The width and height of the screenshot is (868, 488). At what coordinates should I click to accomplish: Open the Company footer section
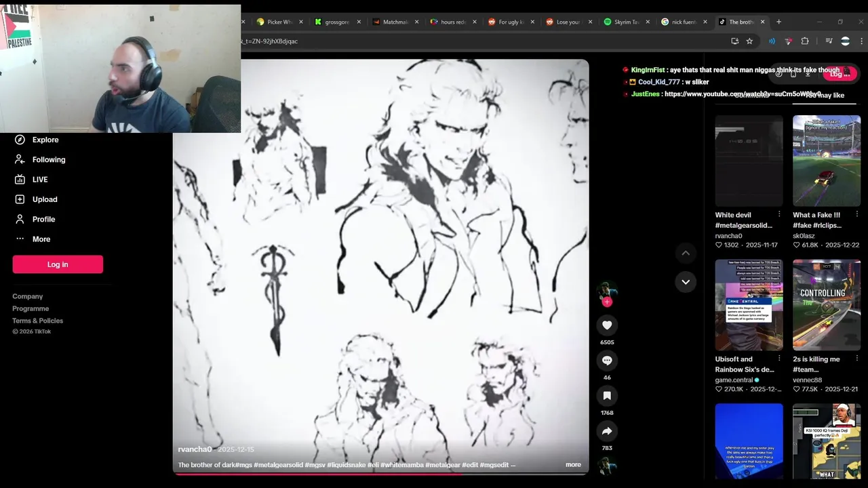28,296
